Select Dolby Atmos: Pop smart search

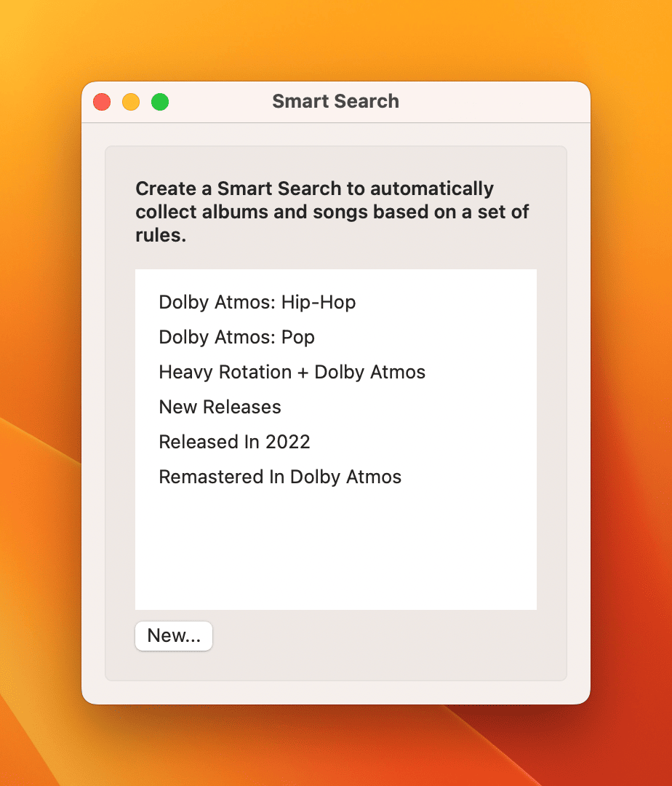pyautogui.click(x=335, y=338)
